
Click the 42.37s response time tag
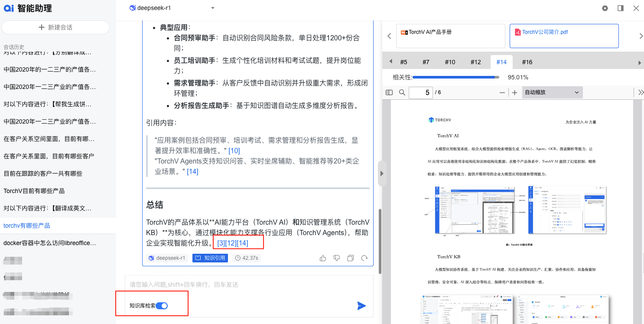click(246, 258)
